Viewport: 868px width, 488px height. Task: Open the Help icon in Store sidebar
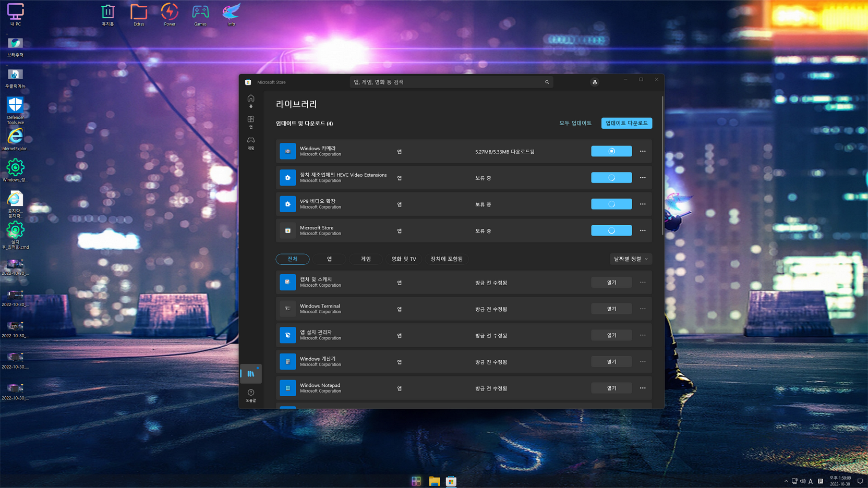pyautogui.click(x=251, y=395)
